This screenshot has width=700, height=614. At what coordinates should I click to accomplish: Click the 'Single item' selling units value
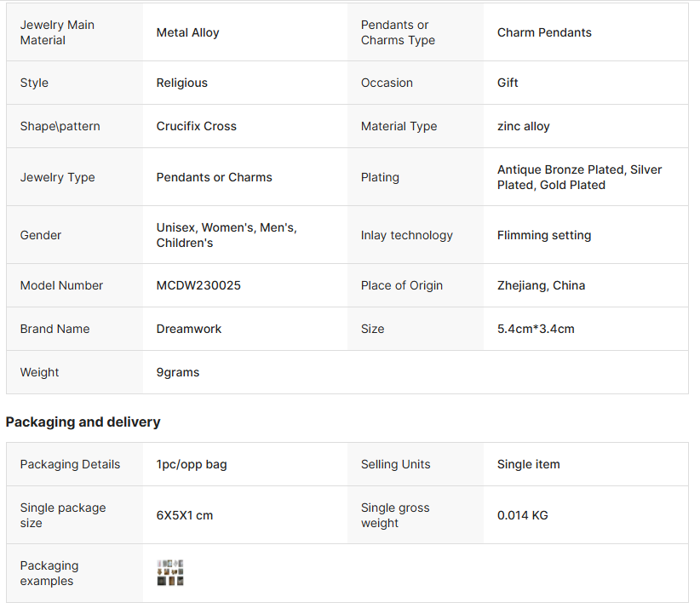coord(528,464)
